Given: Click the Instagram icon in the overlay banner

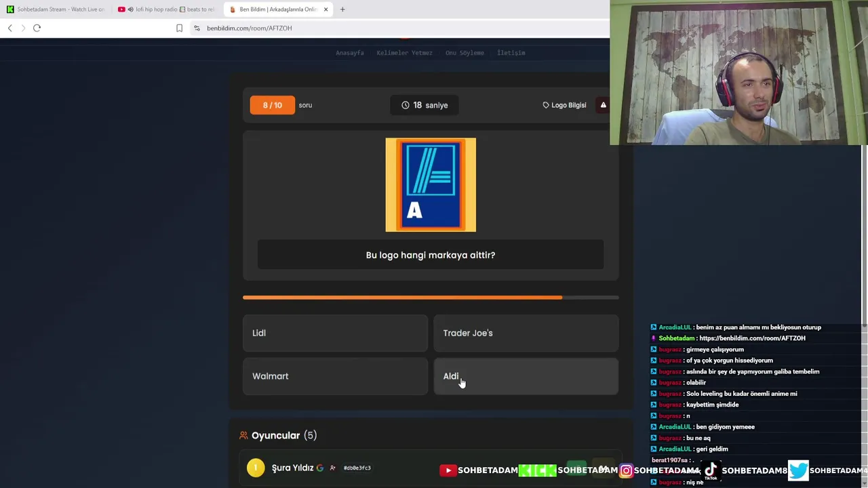Looking at the screenshot, I should [x=626, y=470].
